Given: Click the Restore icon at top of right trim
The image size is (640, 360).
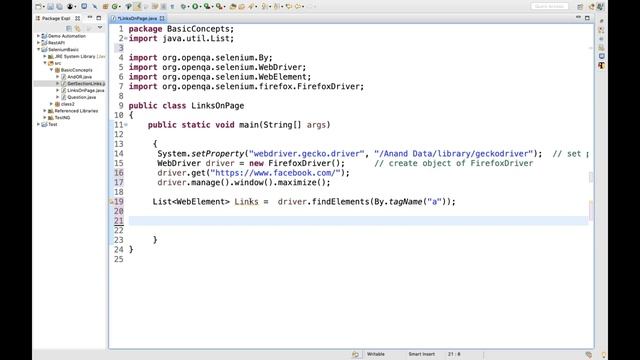Looking at the screenshot, I should click(601, 21).
